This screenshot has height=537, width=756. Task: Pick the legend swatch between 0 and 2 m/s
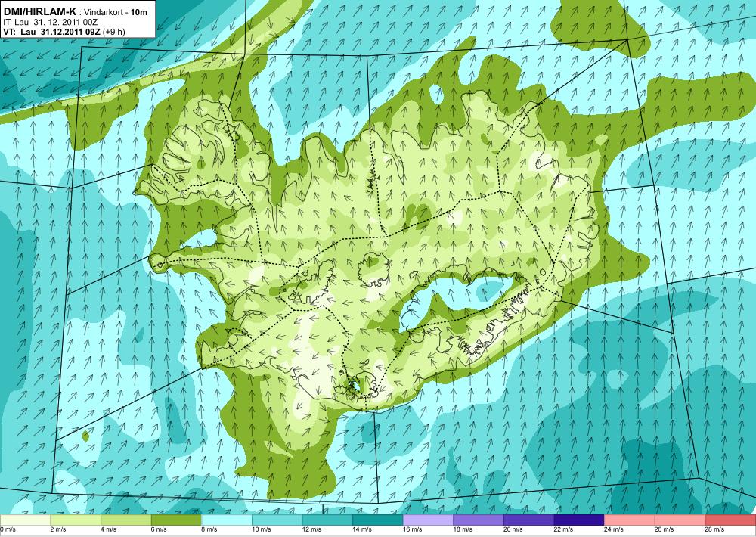tap(25, 520)
